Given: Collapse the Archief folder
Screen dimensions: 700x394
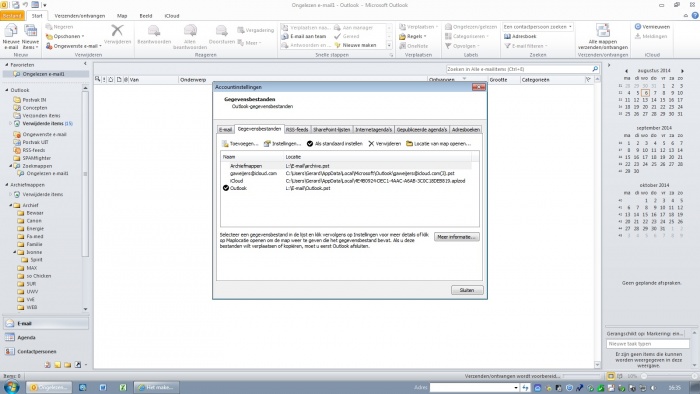Looking at the screenshot, I should pos(10,205).
